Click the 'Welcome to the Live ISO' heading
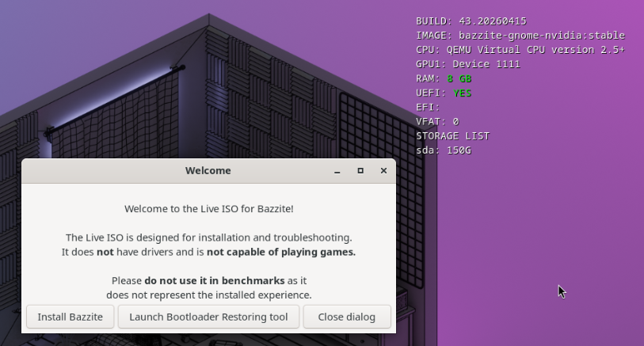The width and height of the screenshot is (644, 346). click(x=208, y=209)
